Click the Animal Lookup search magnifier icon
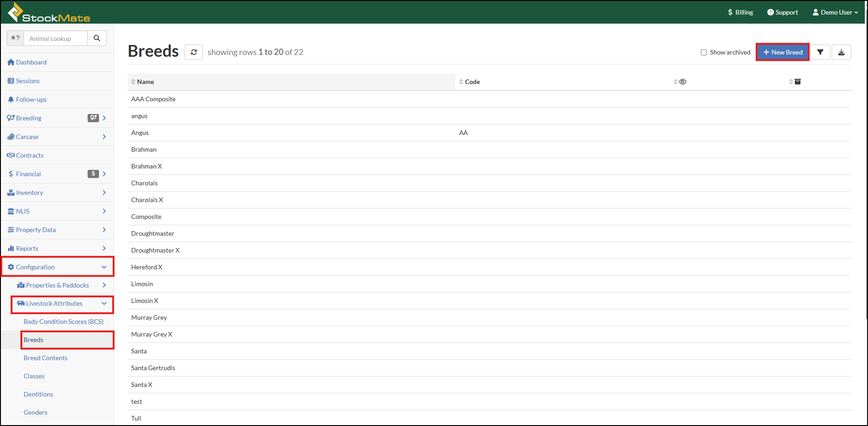Screen dimensions: 868x426 [97, 39]
